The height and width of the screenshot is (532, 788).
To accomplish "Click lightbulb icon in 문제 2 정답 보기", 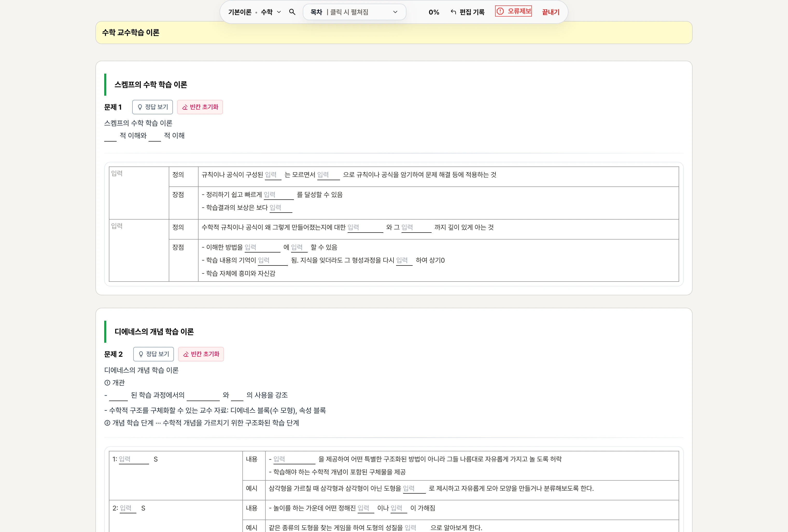I will 141,354.
